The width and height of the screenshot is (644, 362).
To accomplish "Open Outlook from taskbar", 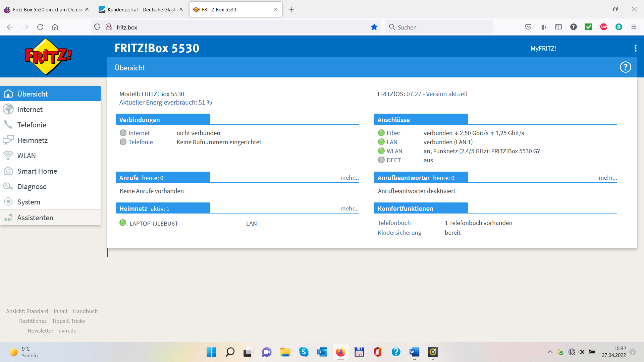I will click(x=322, y=352).
